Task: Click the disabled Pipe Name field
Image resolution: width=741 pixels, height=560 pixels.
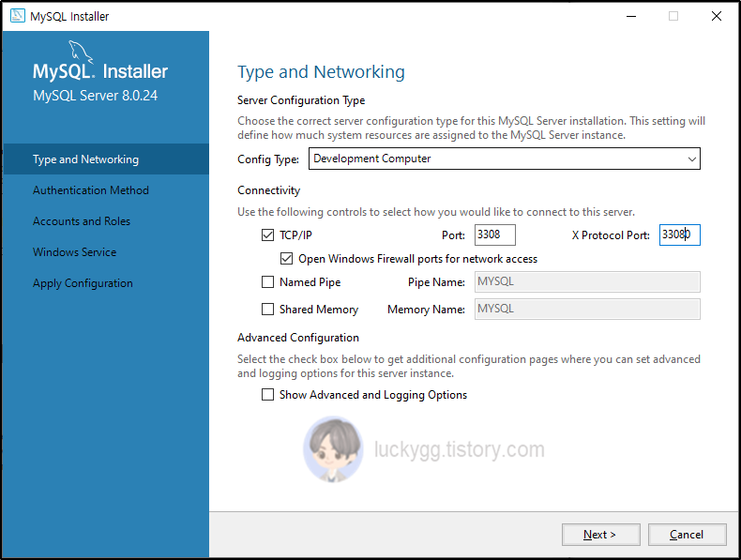Action: point(587,282)
